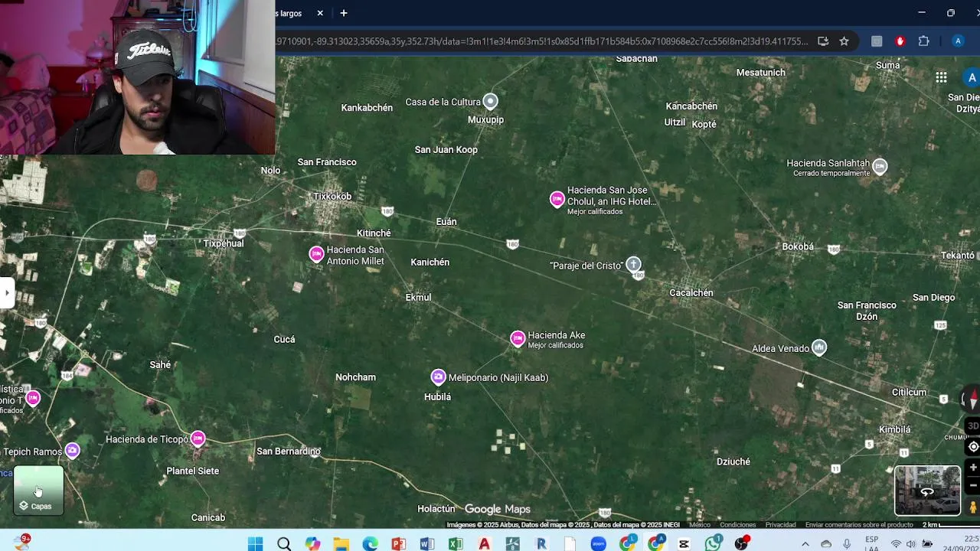Open the Chrome extensions puzzle icon
Screen dimensions: 980x551
point(923,41)
